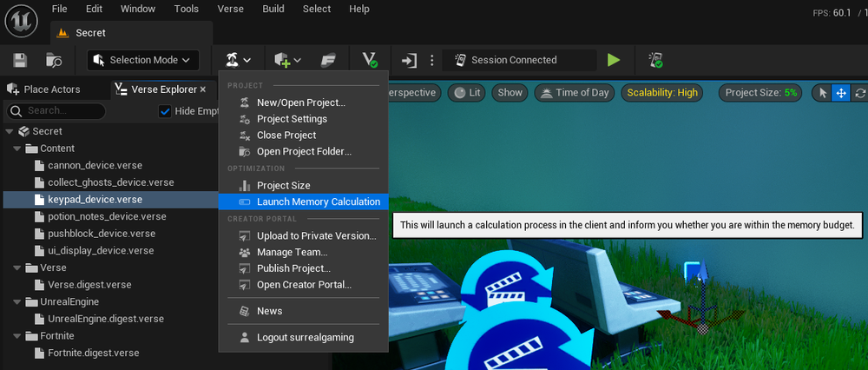Click the push changes phone icon

pyautogui.click(x=655, y=60)
